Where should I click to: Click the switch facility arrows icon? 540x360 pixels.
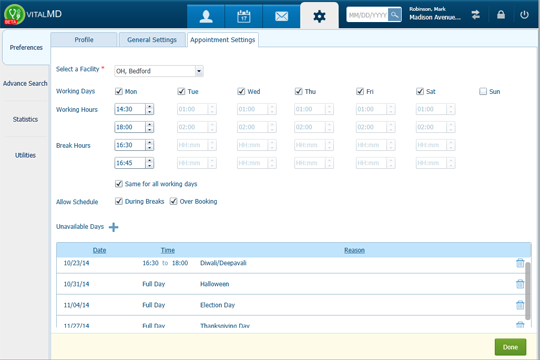pyautogui.click(x=476, y=15)
